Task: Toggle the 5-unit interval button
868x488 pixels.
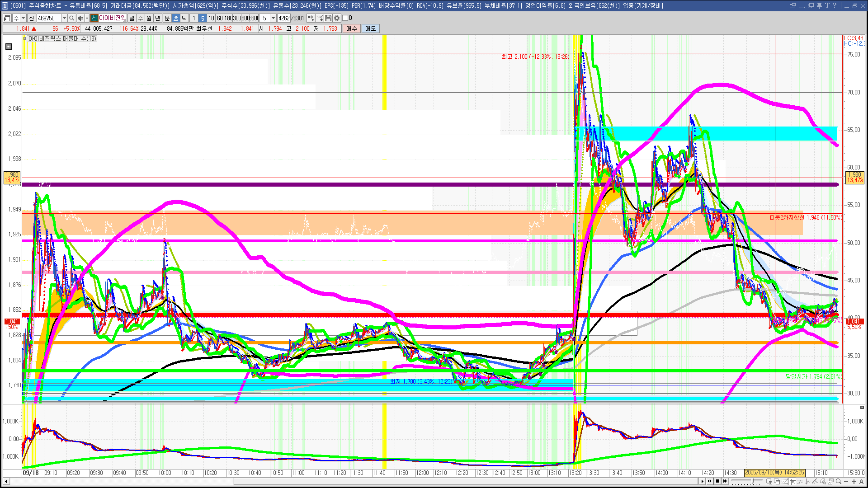Action: pyautogui.click(x=203, y=18)
